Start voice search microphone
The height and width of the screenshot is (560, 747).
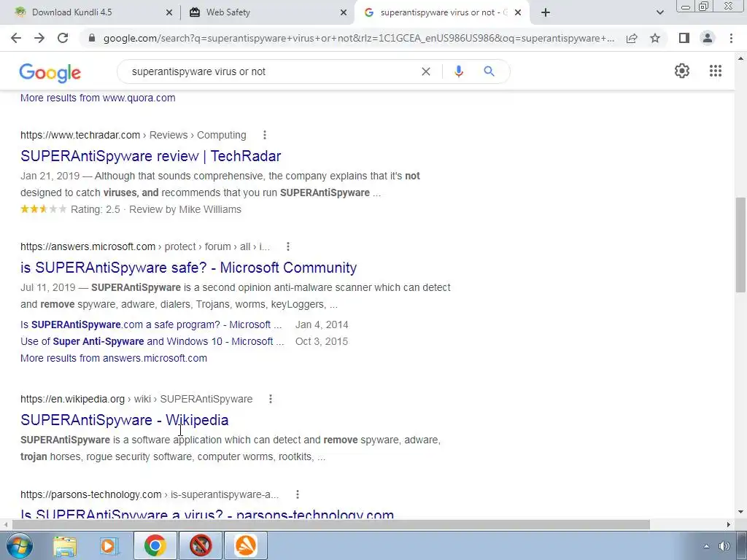(x=459, y=71)
